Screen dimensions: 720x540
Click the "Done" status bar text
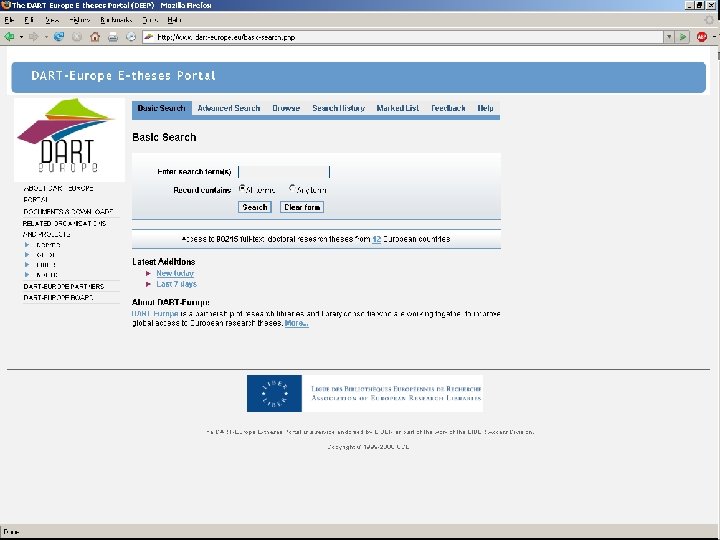[11, 532]
